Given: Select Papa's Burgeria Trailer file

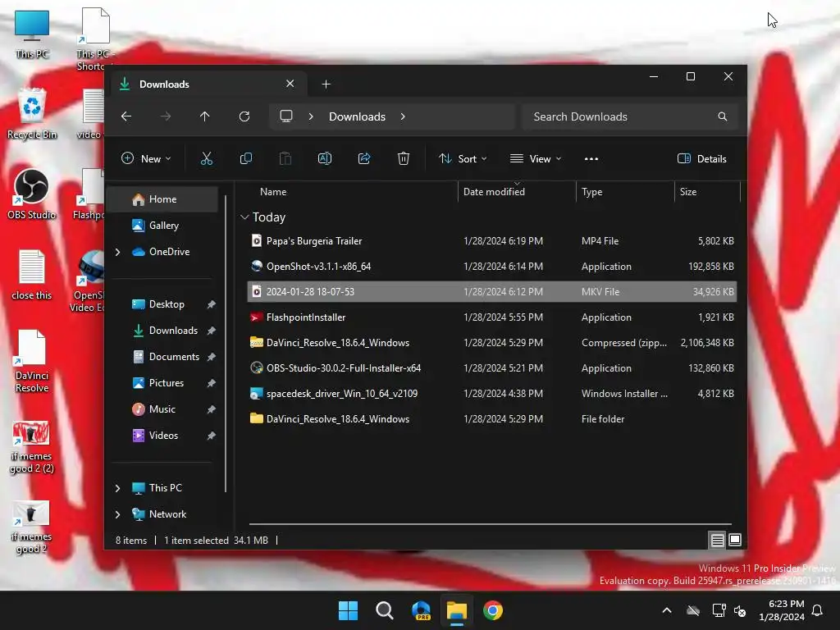Looking at the screenshot, I should 492,241.
